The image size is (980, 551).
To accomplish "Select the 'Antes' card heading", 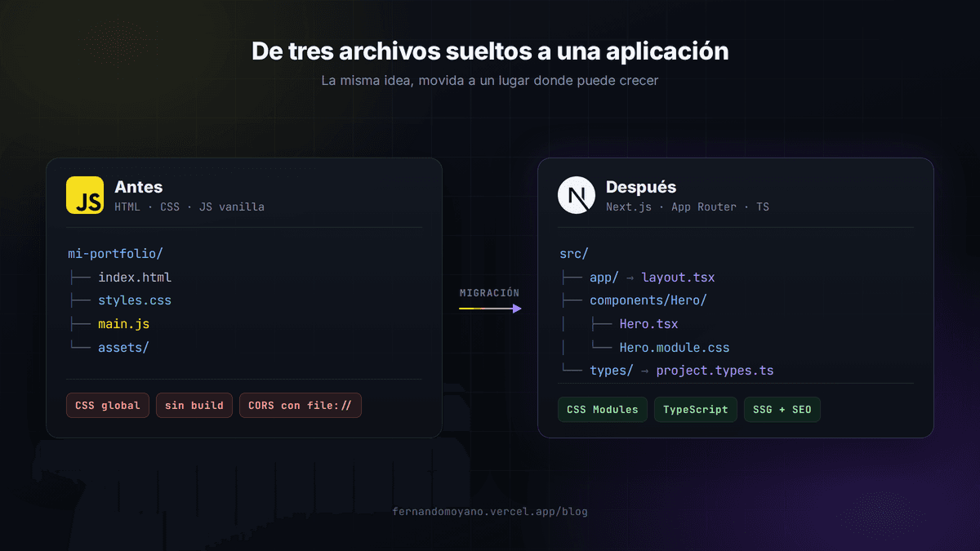I will [139, 187].
